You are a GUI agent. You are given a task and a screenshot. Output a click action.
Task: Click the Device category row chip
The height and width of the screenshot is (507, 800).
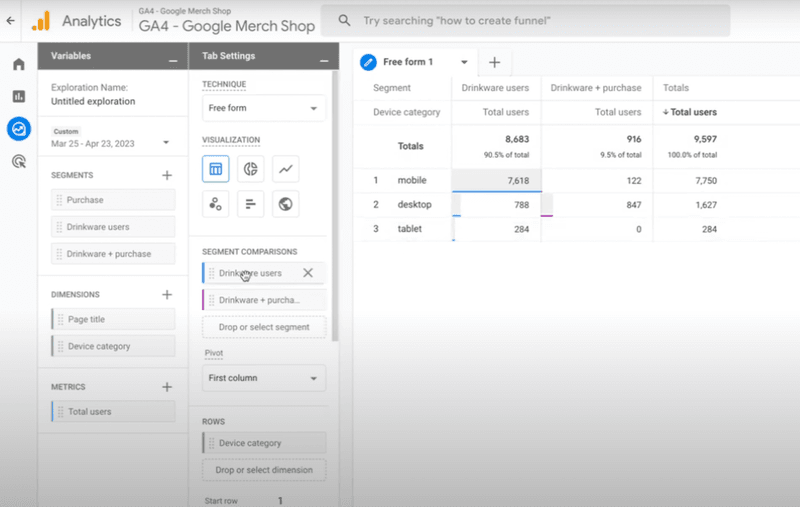(264, 443)
